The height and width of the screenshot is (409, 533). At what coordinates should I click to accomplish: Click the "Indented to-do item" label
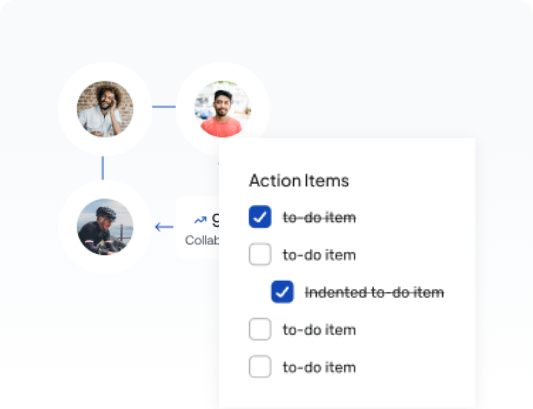coord(374,292)
